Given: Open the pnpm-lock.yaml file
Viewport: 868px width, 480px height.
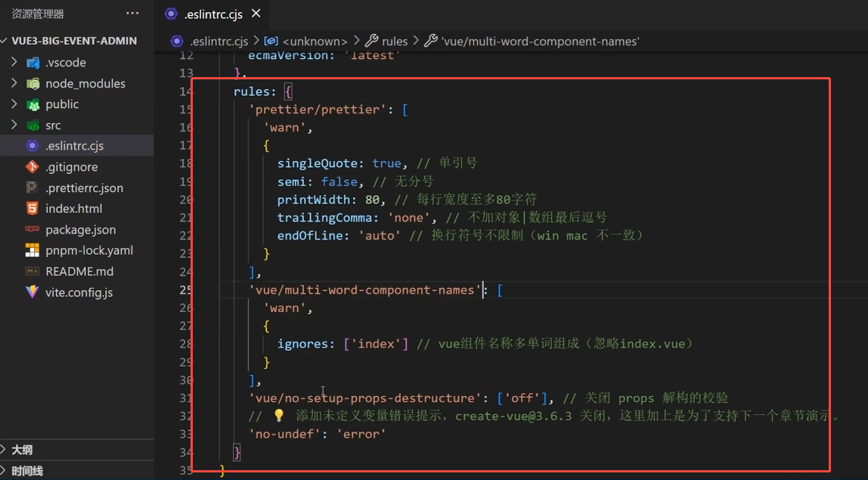Looking at the screenshot, I should 89,250.
